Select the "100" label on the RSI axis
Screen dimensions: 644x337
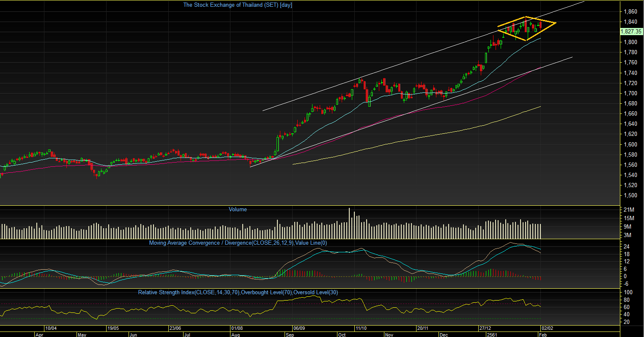click(628, 292)
